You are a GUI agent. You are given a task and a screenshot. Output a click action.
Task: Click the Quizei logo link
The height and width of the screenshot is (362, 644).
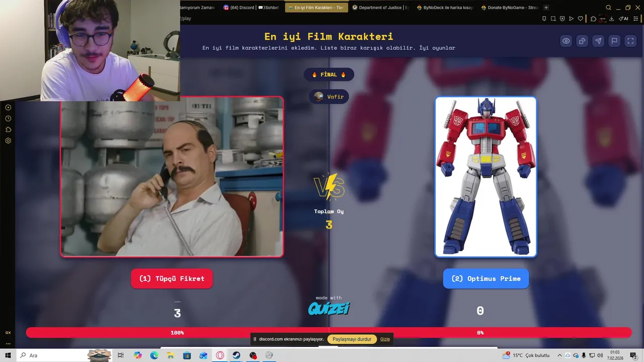coord(329,308)
